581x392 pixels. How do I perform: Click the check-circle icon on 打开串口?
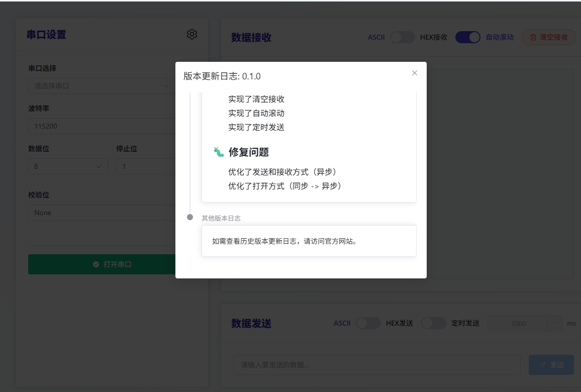(95, 264)
